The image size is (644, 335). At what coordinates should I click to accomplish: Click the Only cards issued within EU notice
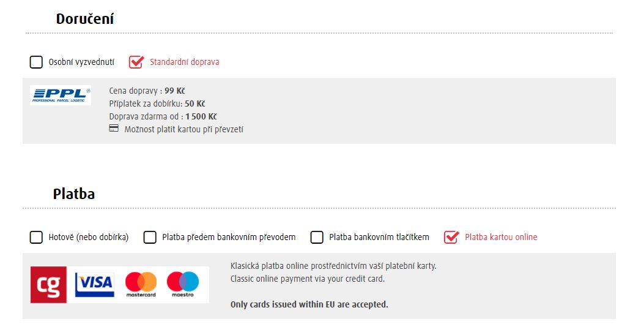(x=309, y=304)
